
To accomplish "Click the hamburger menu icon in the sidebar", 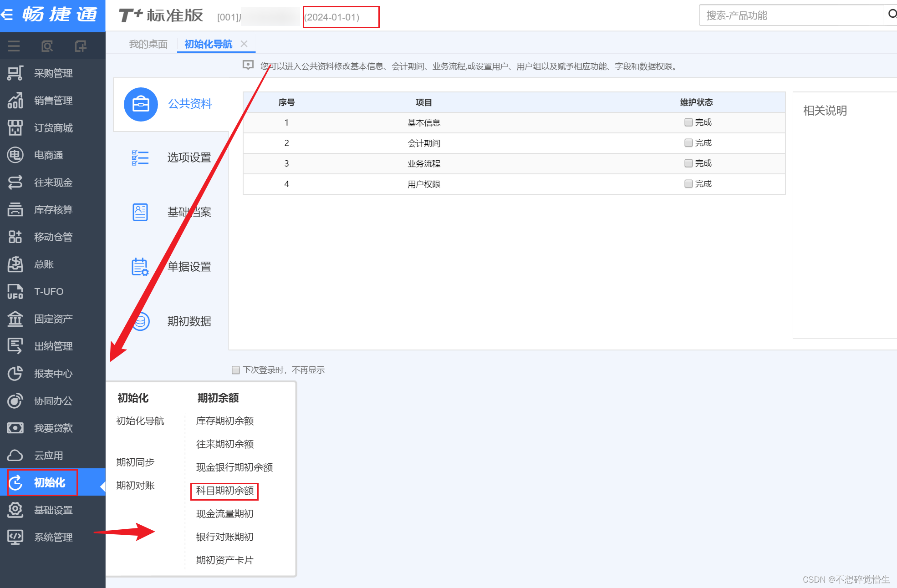I will tap(14, 46).
